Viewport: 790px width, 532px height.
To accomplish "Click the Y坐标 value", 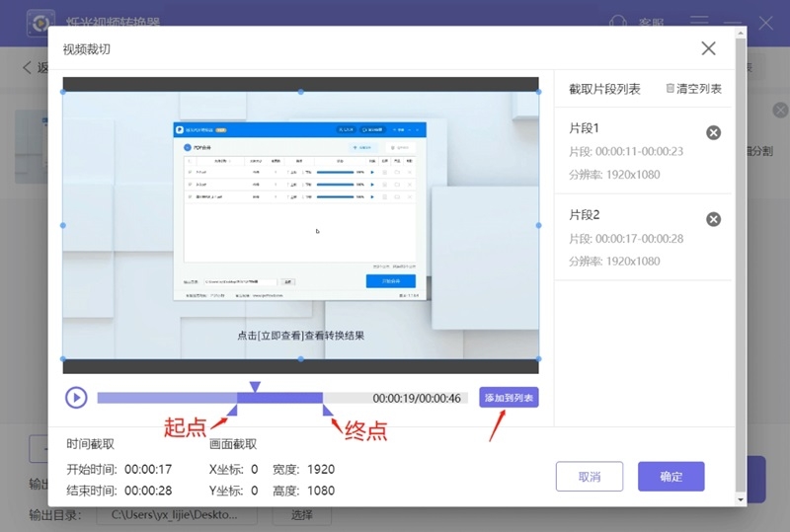I will 255,491.
